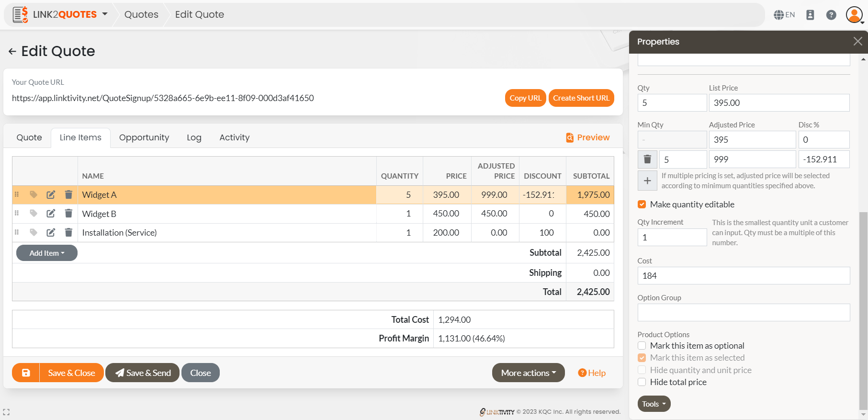Open the LINK2QUOTES logo menu
Screen dimensions: 868x420
tap(60, 14)
